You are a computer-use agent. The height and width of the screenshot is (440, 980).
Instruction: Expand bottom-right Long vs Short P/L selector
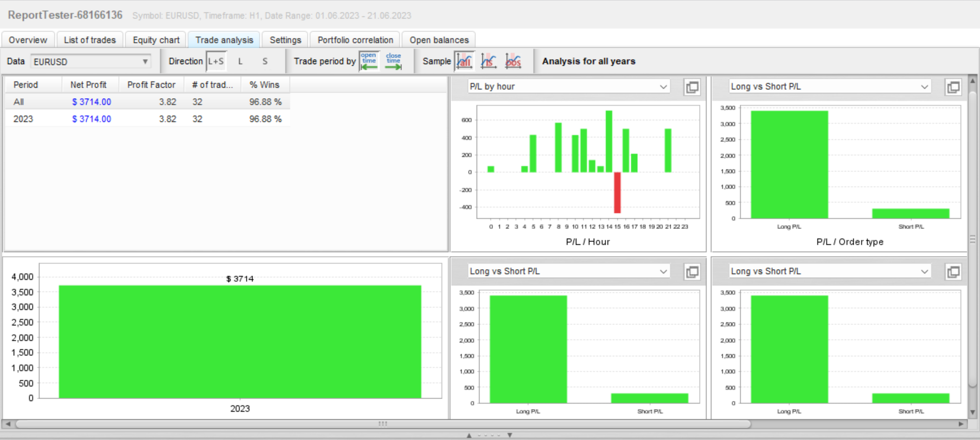click(x=829, y=271)
